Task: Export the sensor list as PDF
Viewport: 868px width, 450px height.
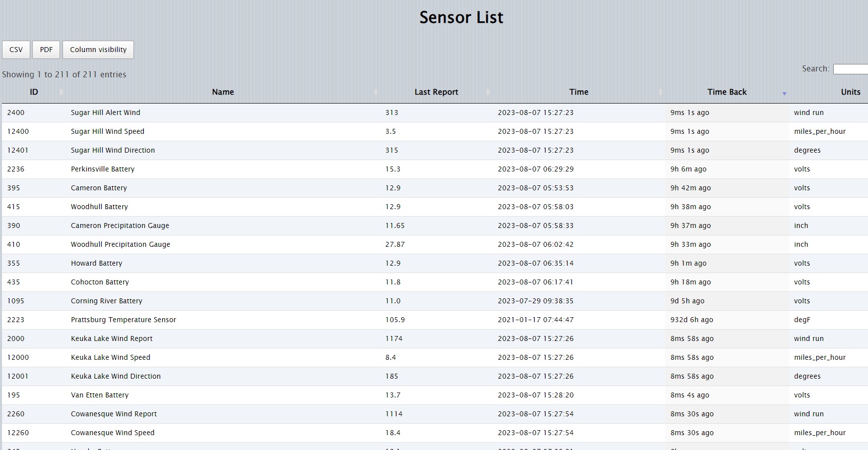Action: (x=46, y=50)
